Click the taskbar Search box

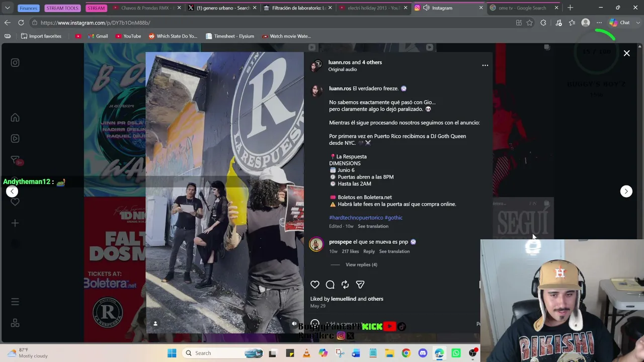pos(223,353)
